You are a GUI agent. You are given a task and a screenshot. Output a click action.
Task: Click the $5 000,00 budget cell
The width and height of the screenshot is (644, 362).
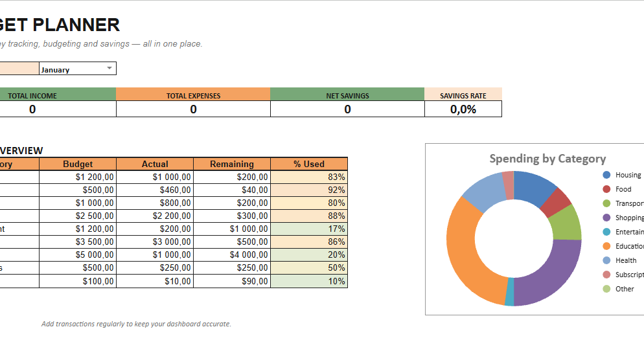[78, 255]
